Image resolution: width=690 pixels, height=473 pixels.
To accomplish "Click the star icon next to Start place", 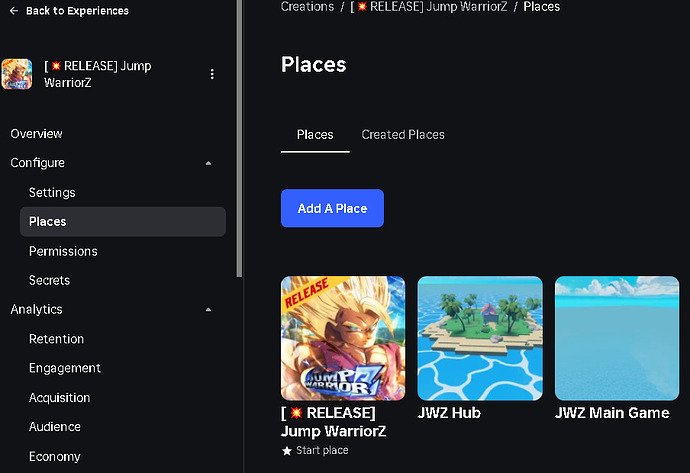I will tap(287, 451).
